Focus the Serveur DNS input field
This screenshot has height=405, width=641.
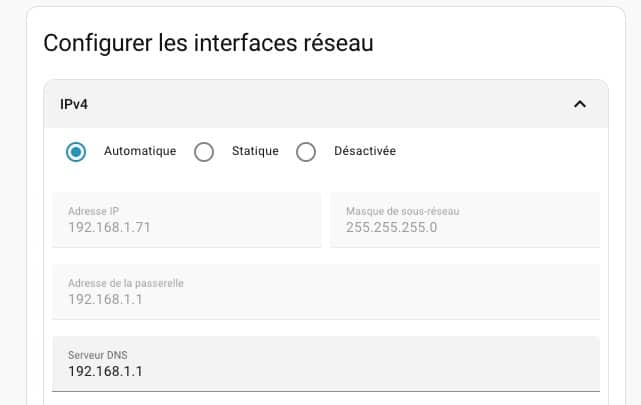coord(326,363)
